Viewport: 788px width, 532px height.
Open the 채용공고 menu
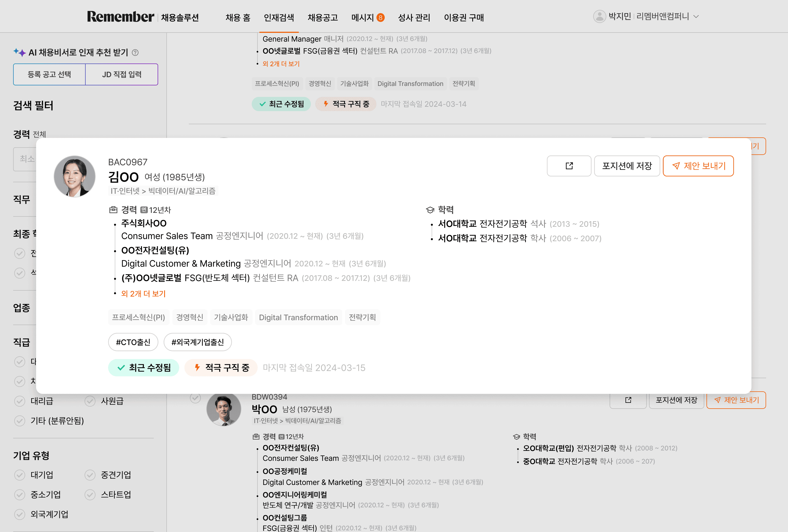point(323,17)
